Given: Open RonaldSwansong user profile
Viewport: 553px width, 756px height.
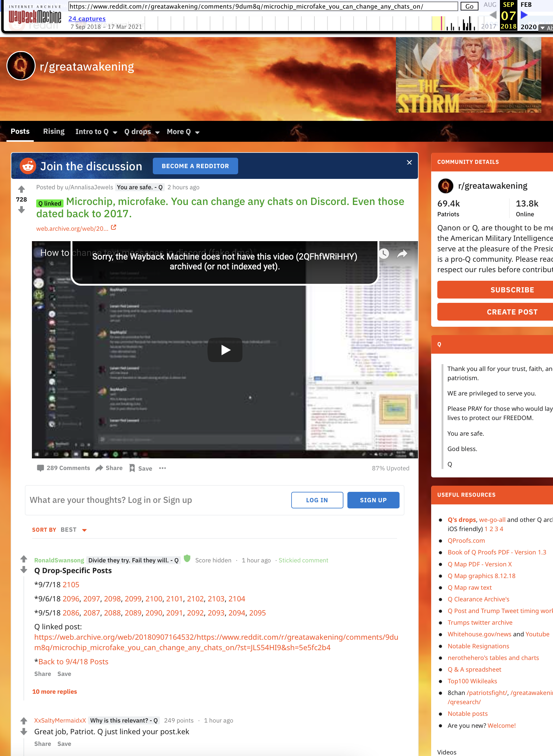Looking at the screenshot, I should 59,560.
